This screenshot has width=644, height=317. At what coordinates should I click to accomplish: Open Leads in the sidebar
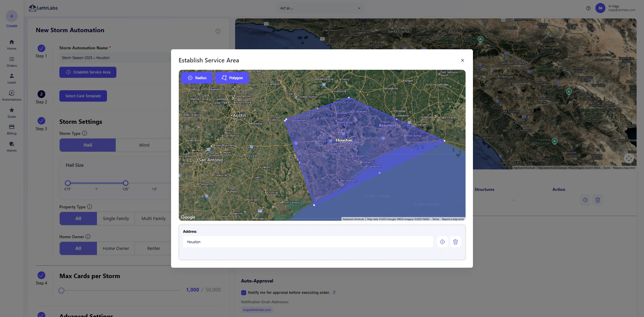pos(12,78)
